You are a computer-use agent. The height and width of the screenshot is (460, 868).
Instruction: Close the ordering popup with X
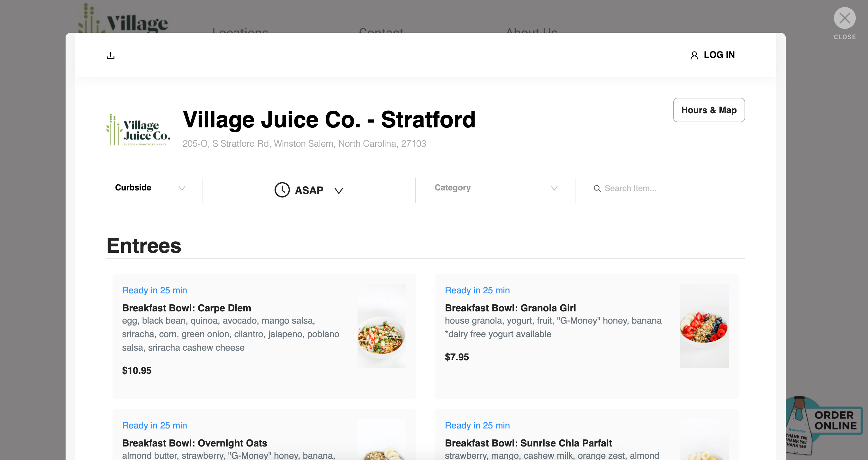pos(845,18)
